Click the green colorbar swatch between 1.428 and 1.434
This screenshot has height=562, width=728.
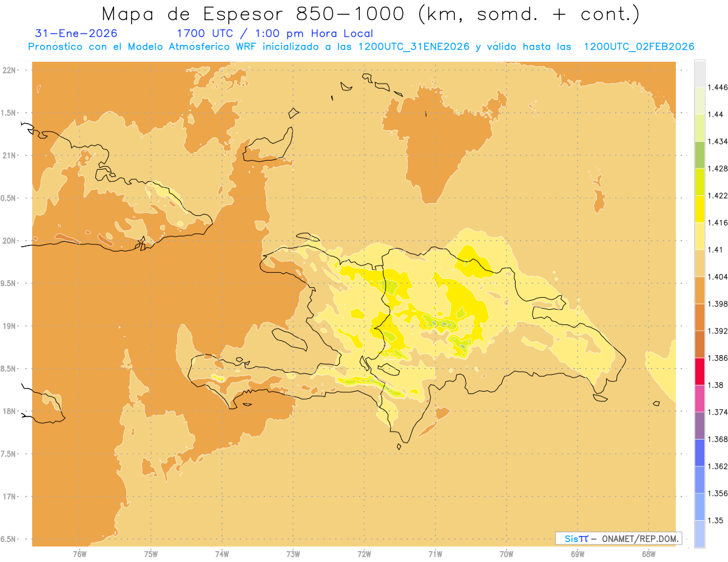699,155
